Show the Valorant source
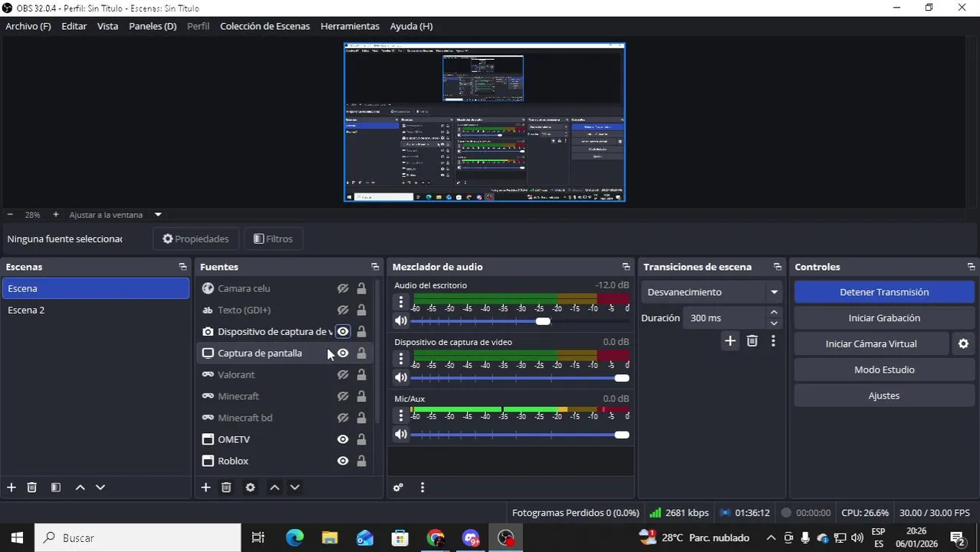Screen dimensions: 980x552 (x=343, y=375)
